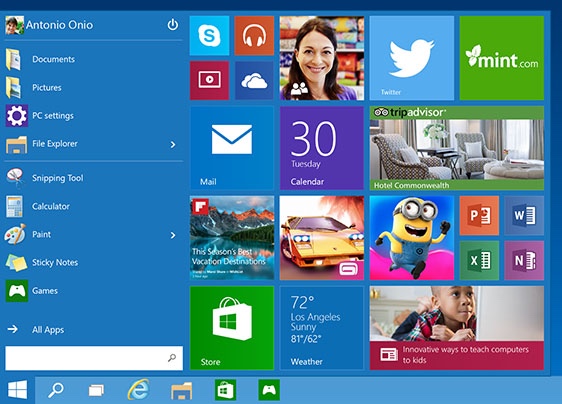Open the OneNote tile
This screenshot has width=562, height=404.
(524, 260)
